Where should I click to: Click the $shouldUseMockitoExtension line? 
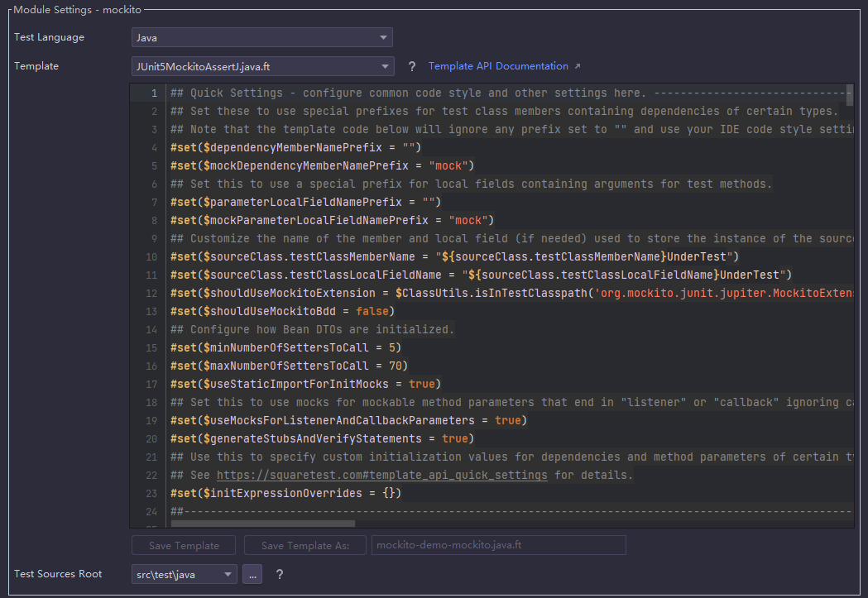(512, 293)
